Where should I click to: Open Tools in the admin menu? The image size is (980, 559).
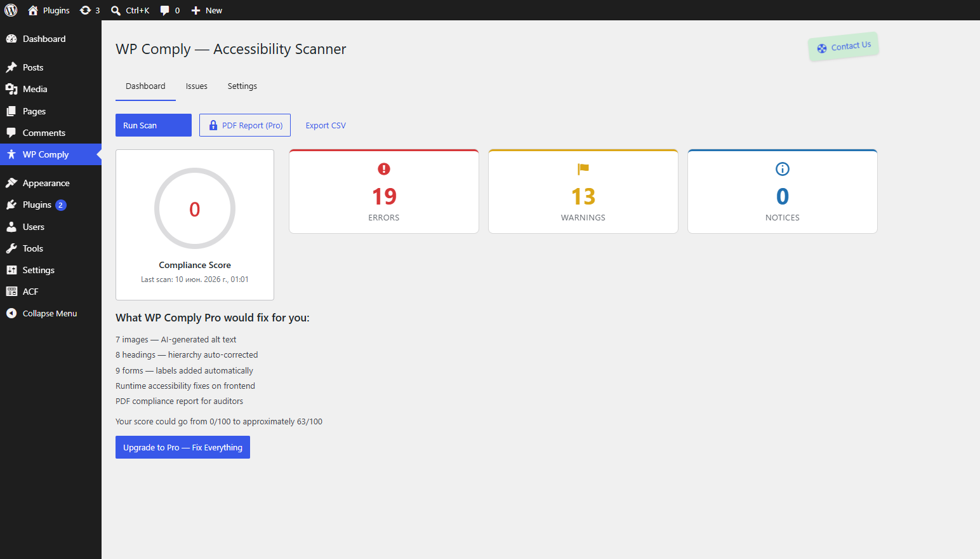point(51,248)
